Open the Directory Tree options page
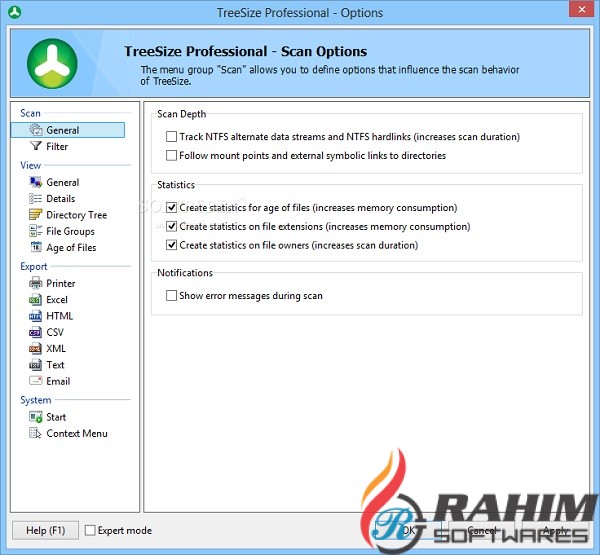 pos(77,215)
